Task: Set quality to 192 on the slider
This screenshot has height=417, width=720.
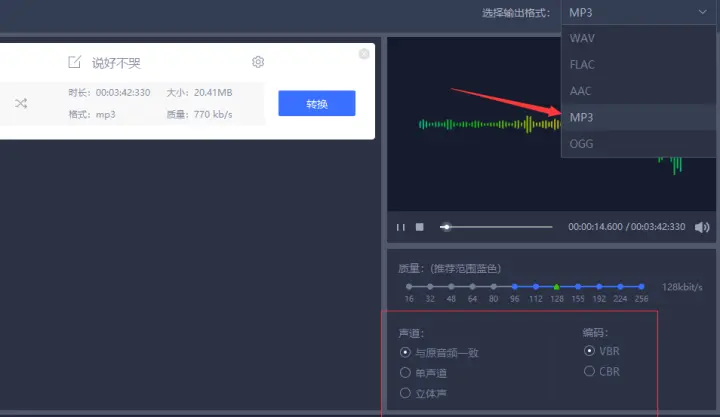Action: click(599, 287)
